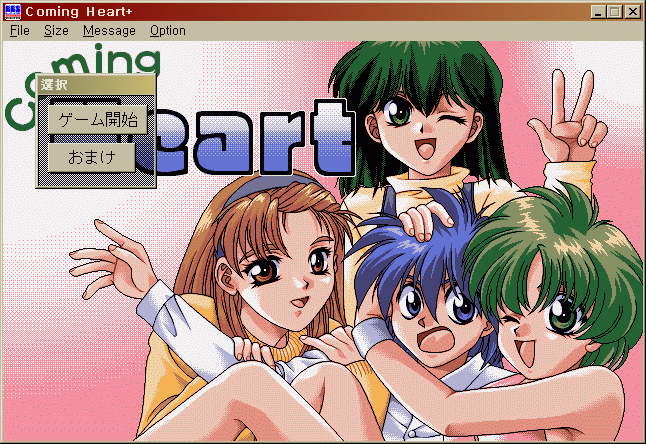Select the おまけ bonus button

[91, 157]
